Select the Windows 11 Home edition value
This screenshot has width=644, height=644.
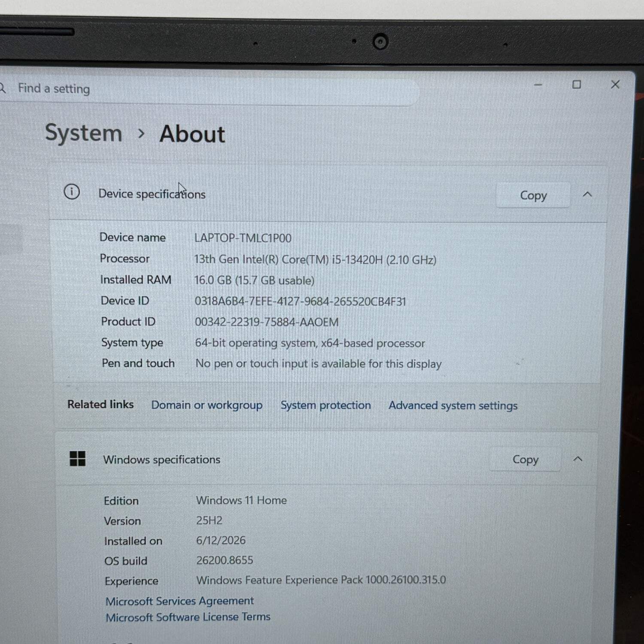pos(241,501)
